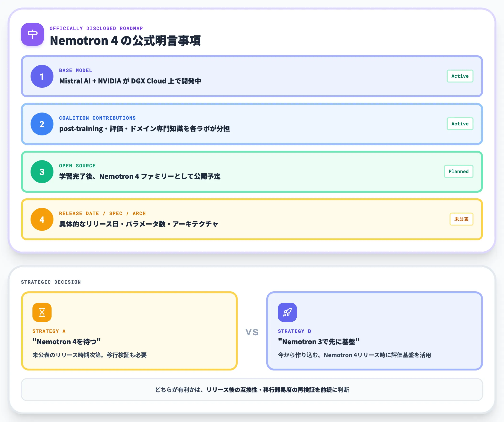This screenshot has width=504, height=422.
Task: Click the "OFFICIALLY DISCLOSED ROADMAP" label
Action: pos(96,28)
